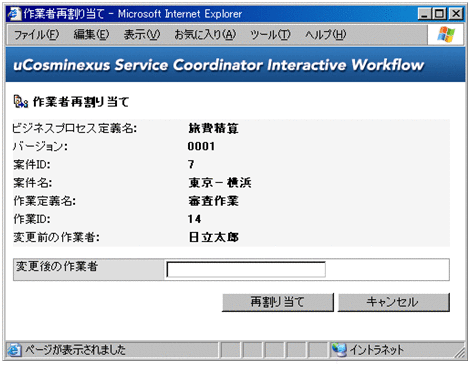Open the ヘルプ(H) menu
This screenshot has width=472, height=365.
(325, 34)
